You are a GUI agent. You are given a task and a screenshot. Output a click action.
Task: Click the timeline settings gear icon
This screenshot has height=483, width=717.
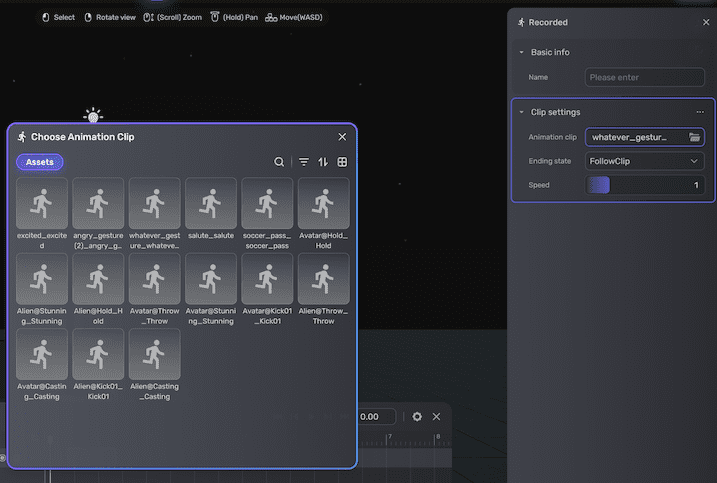(417, 416)
